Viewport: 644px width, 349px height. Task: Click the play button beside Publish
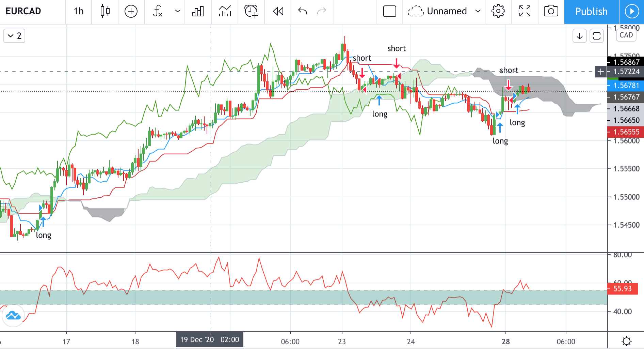pyautogui.click(x=632, y=12)
